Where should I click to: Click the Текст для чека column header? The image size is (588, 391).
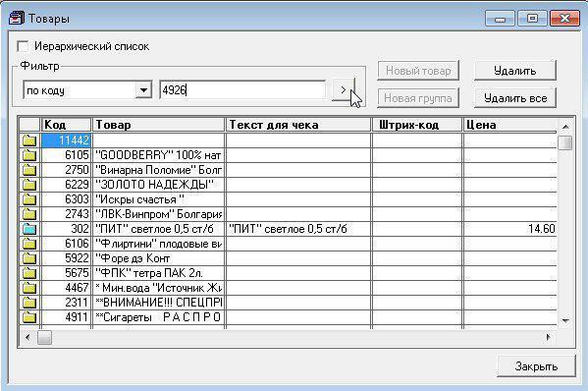(298, 125)
